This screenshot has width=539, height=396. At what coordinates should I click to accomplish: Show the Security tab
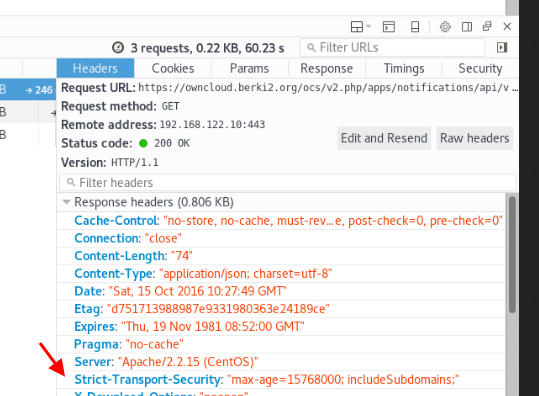[480, 68]
